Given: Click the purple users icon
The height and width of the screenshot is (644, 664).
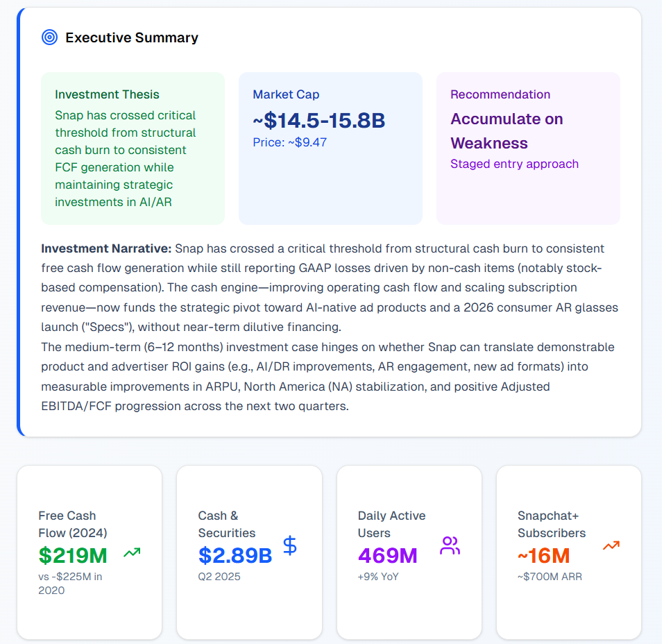Looking at the screenshot, I should [450, 545].
